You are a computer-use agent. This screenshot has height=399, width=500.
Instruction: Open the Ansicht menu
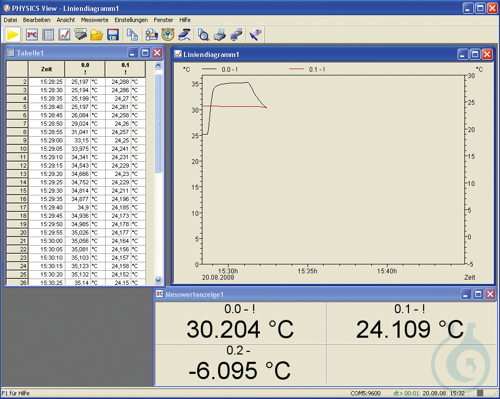click(66, 20)
